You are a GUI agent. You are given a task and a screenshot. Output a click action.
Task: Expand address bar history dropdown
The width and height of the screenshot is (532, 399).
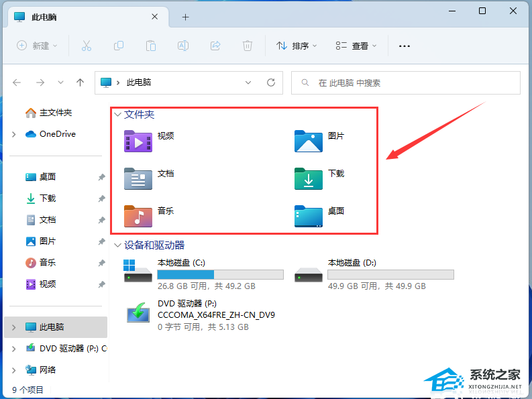click(248, 82)
